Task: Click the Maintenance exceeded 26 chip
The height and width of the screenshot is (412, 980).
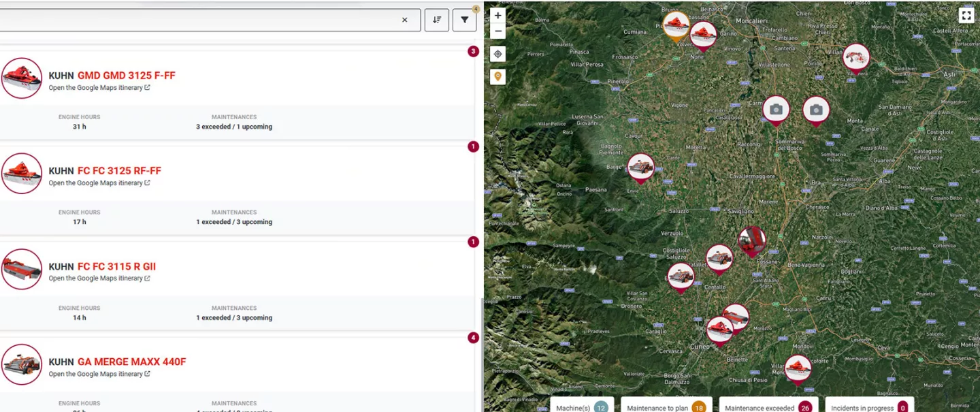Action: [768, 407]
